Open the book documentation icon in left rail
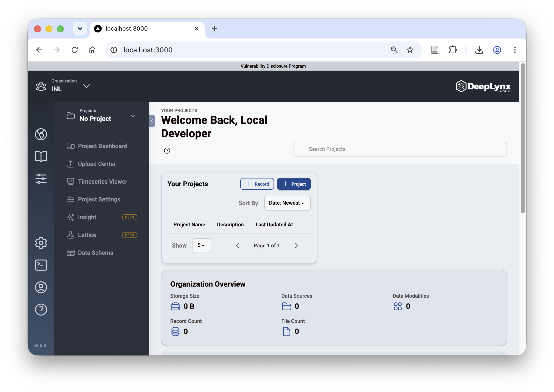 coord(41,157)
